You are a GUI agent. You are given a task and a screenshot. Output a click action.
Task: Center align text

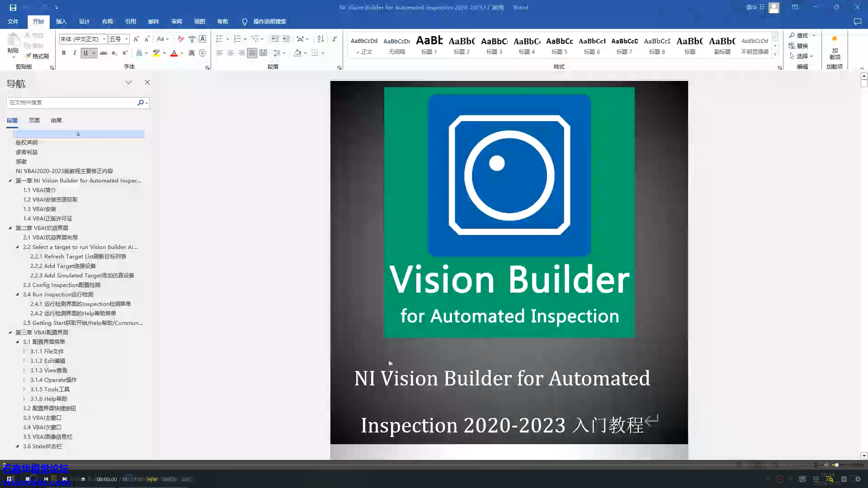230,53
